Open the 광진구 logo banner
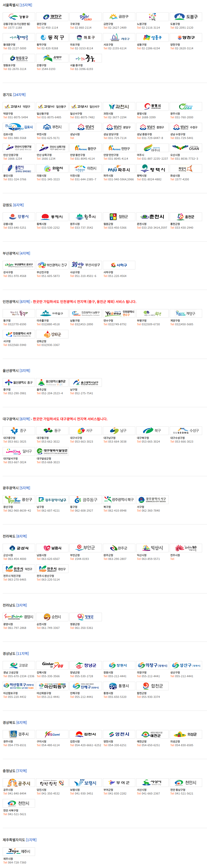207x868 pixels. pos(52,17)
